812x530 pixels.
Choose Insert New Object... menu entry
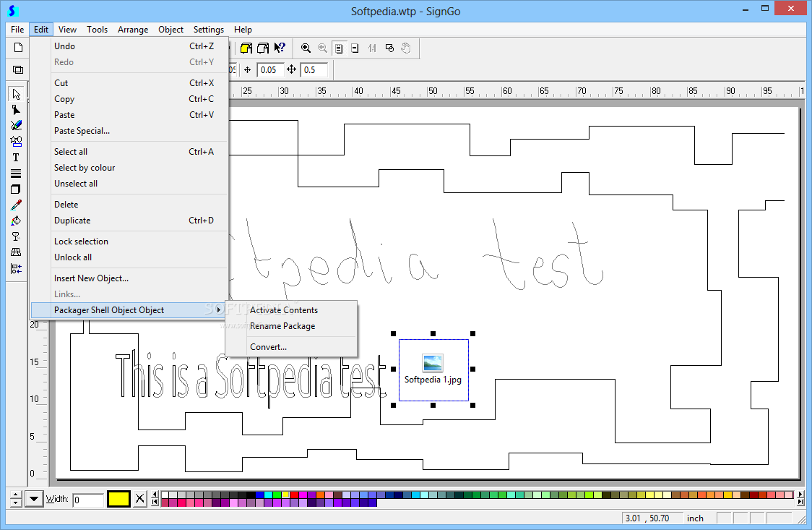[129, 278]
